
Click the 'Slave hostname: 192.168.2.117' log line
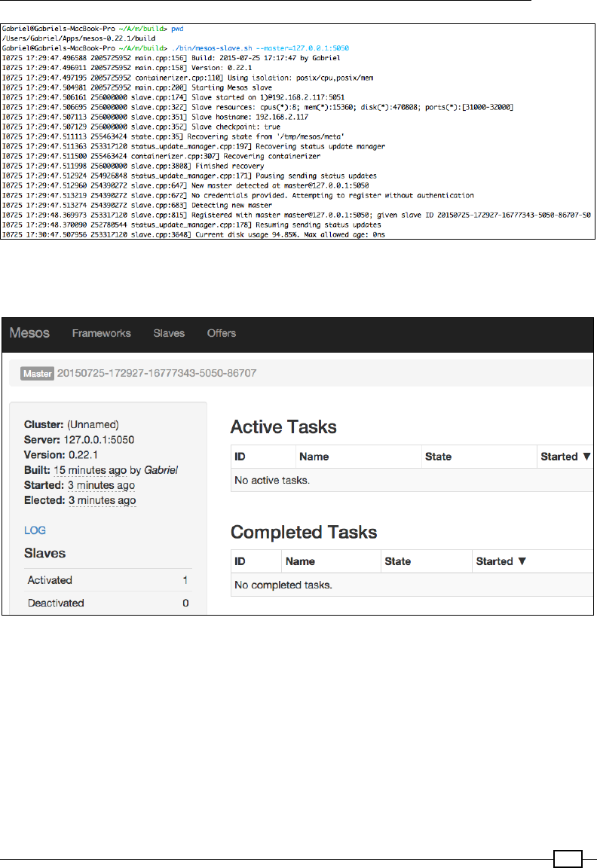pyautogui.click(x=155, y=117)
